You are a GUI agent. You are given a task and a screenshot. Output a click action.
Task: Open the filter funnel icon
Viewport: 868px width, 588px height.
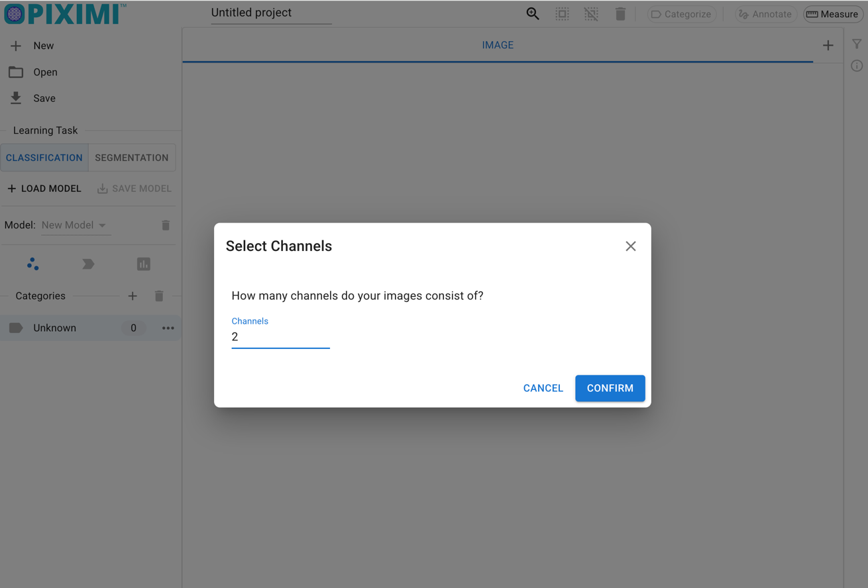pyautogui.click(x=857, y=44)
